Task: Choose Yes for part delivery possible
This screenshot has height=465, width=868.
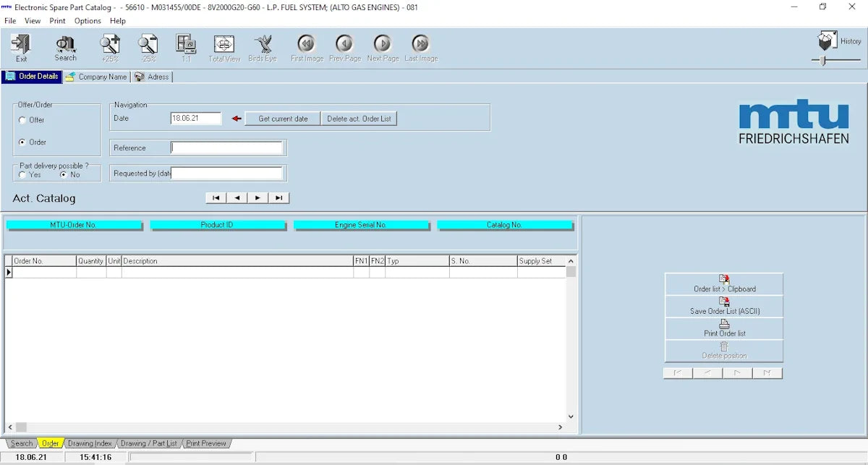Action: pyautogui.click(x=22, y=175)
